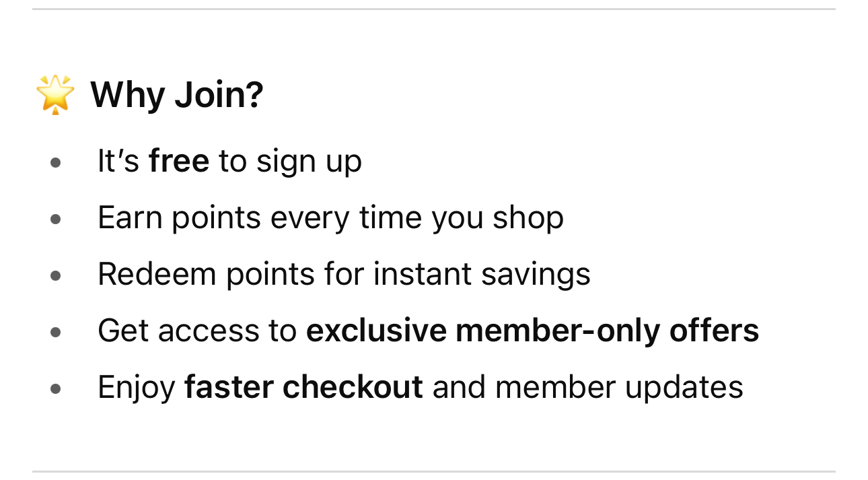Click the bullet before 'It's free'
Viewport: 868px width, 480px height.
click(56, 162)
